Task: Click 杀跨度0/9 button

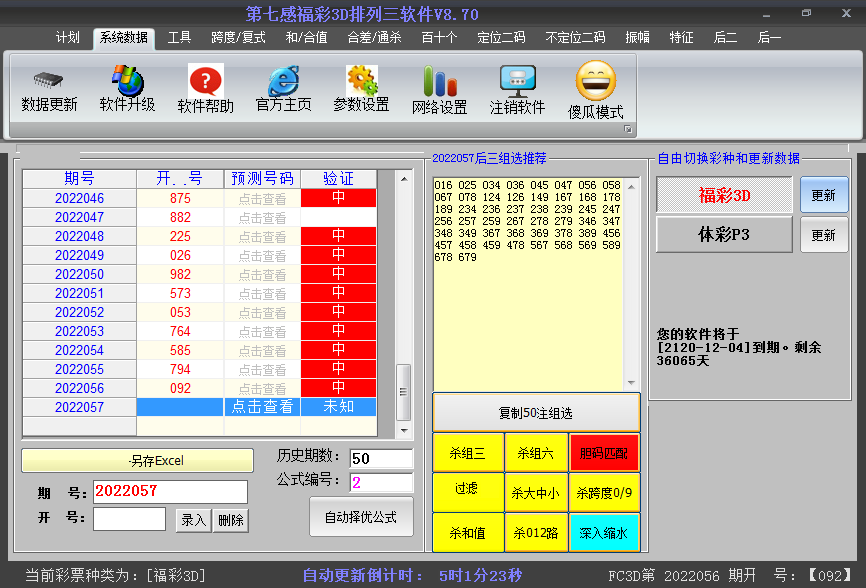Action: [x=604, y=492]
